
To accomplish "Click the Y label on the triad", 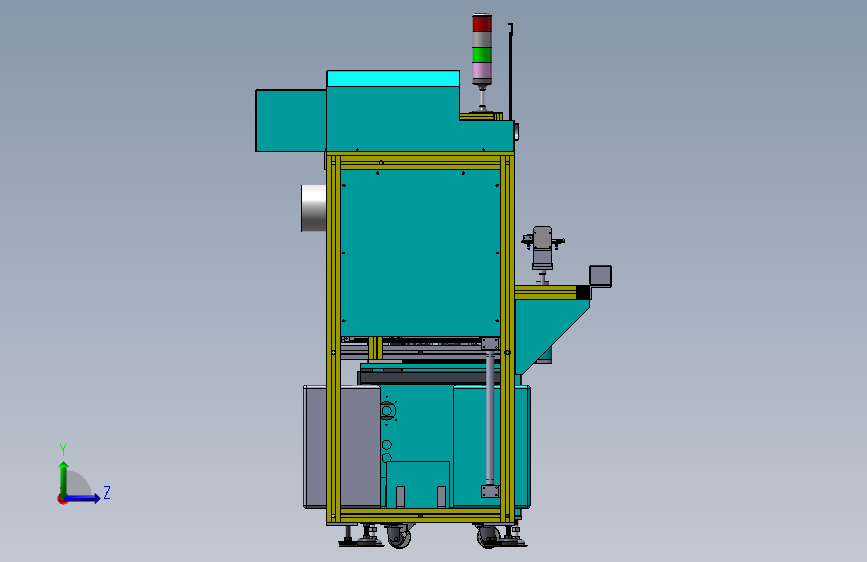I will click(x=63, y=450).
